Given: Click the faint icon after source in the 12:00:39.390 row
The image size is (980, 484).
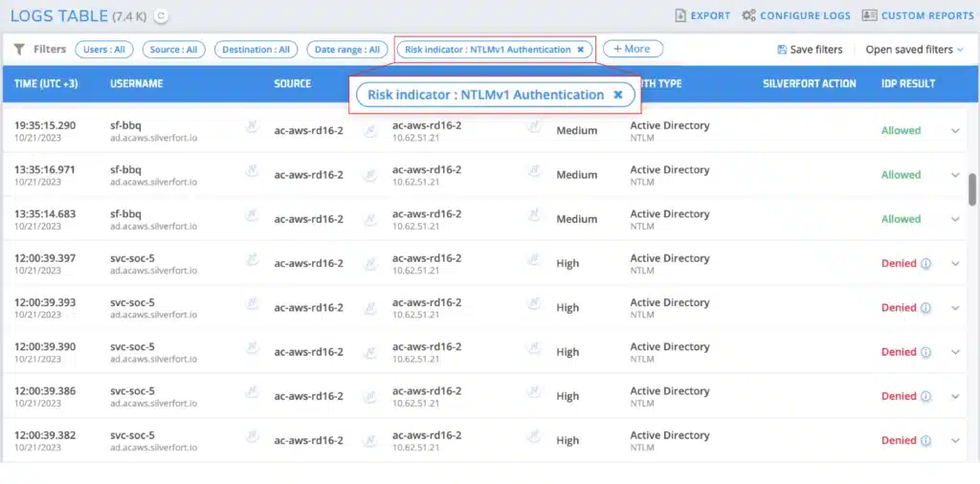Looking at the screenshot, I should pyautogui.click(x=370, y=352).
